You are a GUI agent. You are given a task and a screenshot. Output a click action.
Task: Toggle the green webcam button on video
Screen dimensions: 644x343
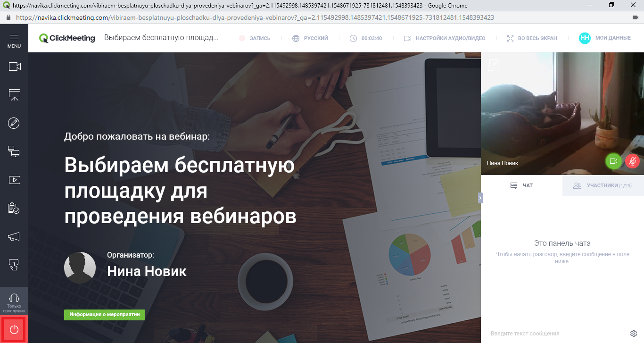(x=613, y=161)
